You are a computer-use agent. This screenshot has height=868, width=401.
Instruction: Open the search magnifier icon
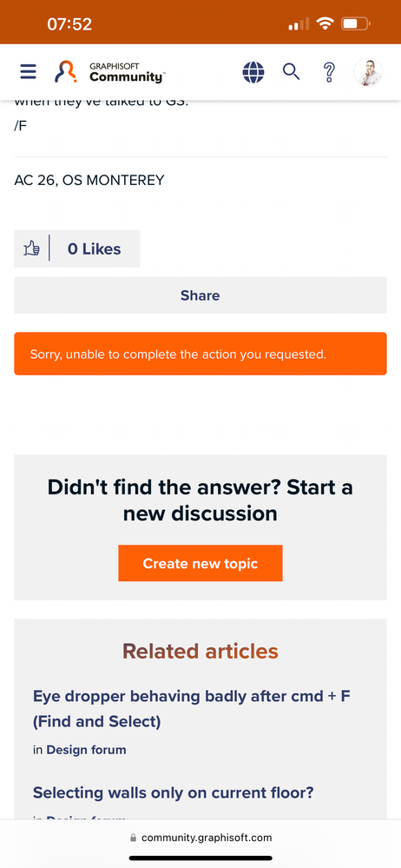point(292,71)
